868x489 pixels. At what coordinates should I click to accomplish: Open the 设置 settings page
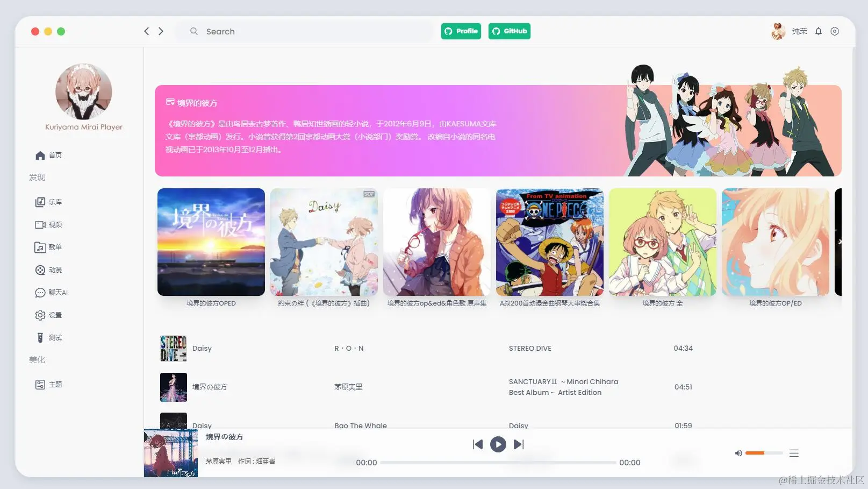tap(54, 315)
